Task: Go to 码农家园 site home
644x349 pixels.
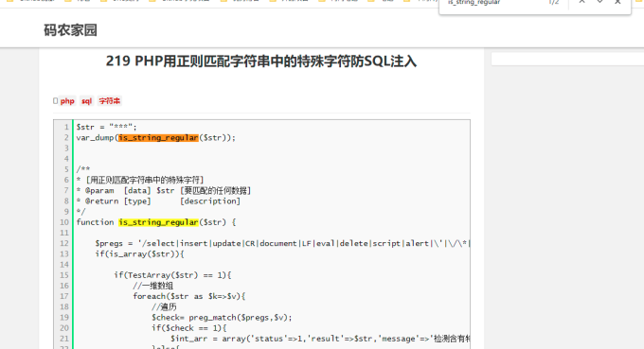Action: [70, 30]
